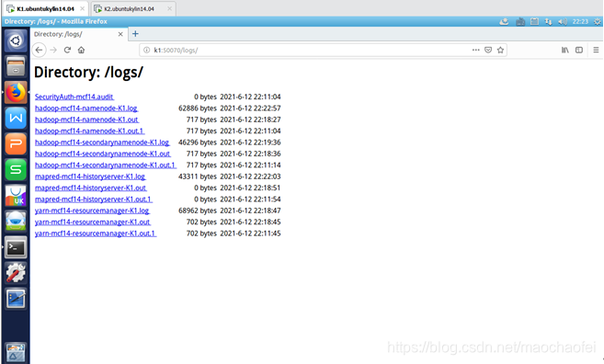Go back with the browser back arrow
Viewport: 604px width, 364px height.
tap(39, 50)
